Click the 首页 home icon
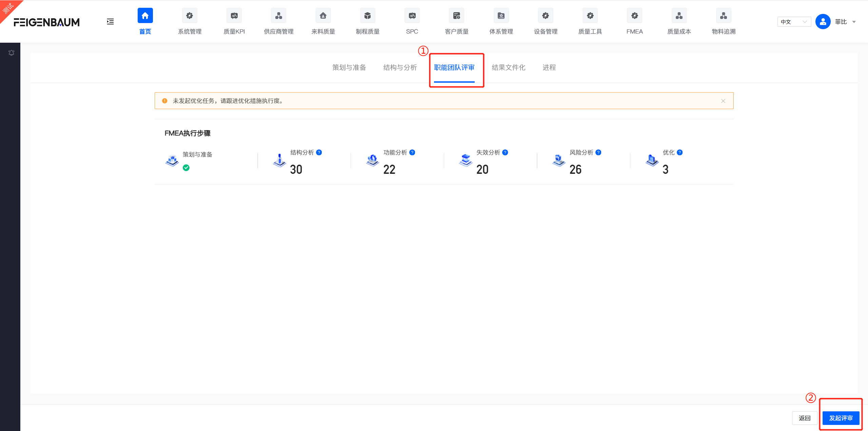Image resolution: width=868 pixels, height=431 pixels. (x=145, y=16)
